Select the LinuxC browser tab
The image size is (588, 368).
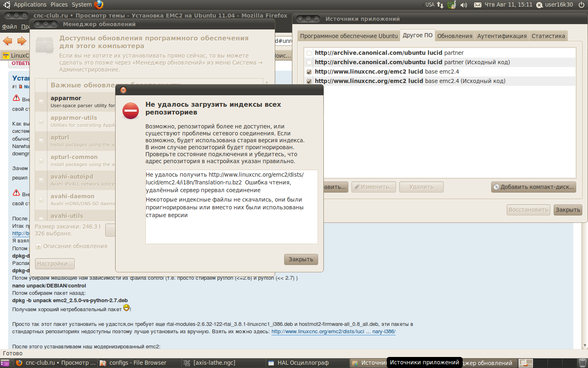(x=16, y=56)
